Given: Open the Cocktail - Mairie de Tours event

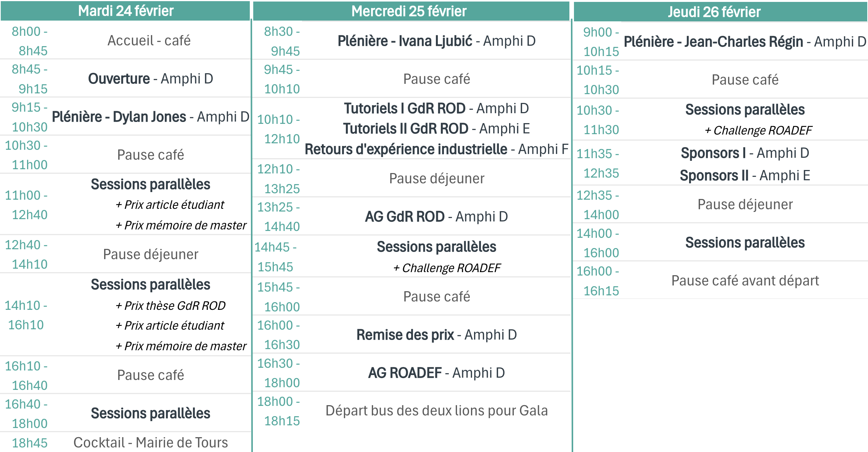Looking at the screenshot, I should 151,443.
